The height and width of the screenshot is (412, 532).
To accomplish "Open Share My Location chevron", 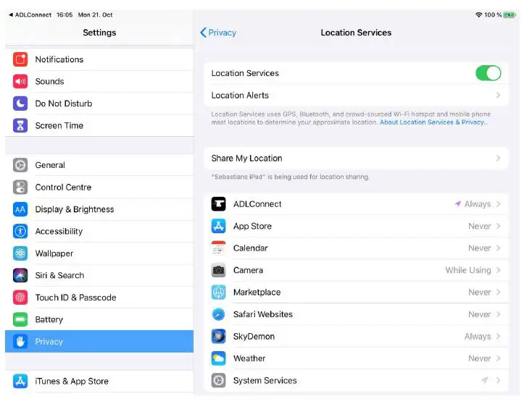I will point(498,159).
